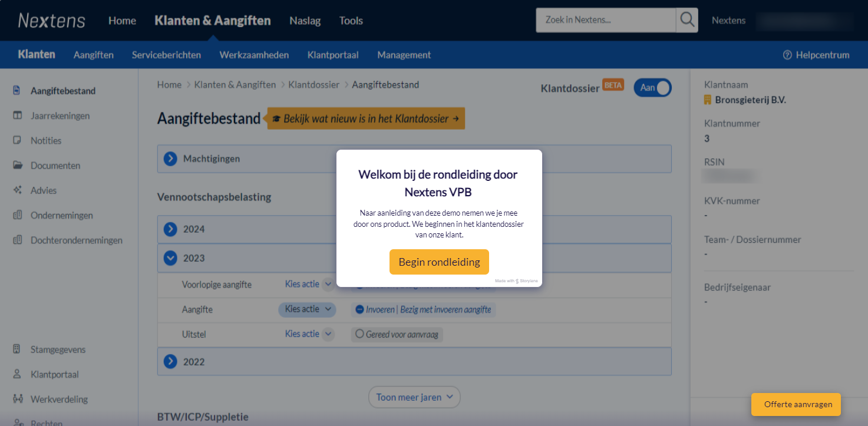
Task: Switch to the Serviceberichten tab
Action: [166, 55]
